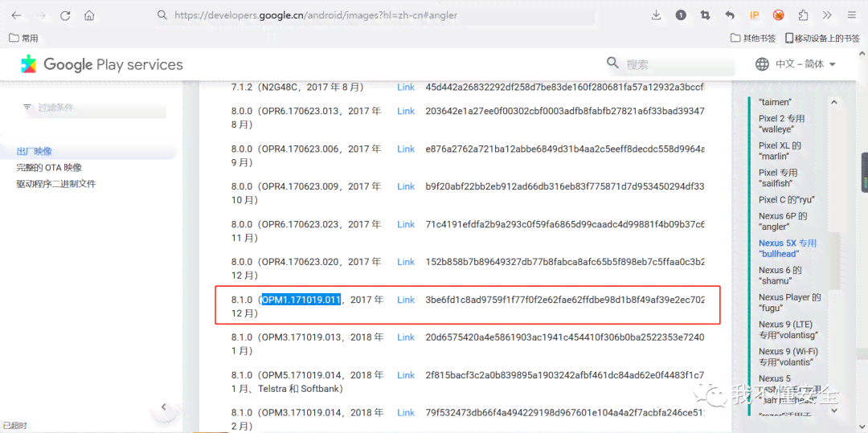The height and width of the screenshot is (433, 868).
Task: Click checksum starting with b9f20abf22bb
Action: (565, 186)
